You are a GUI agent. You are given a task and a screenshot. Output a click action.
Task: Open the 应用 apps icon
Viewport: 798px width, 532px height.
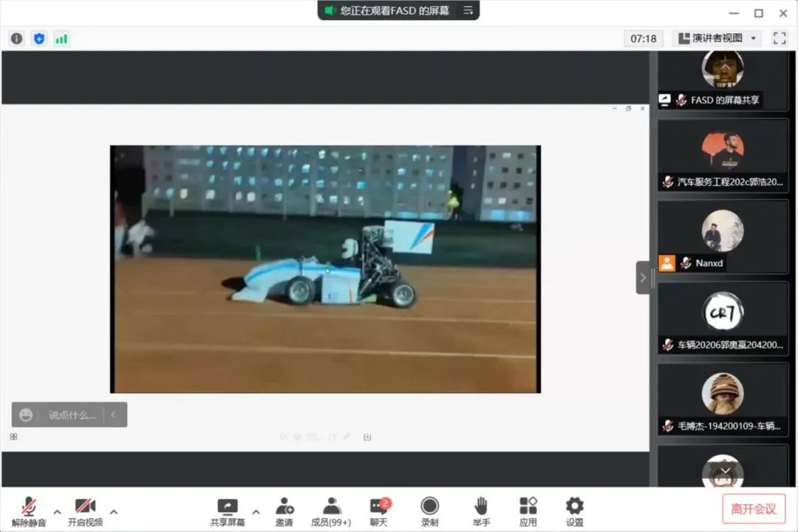528,511
